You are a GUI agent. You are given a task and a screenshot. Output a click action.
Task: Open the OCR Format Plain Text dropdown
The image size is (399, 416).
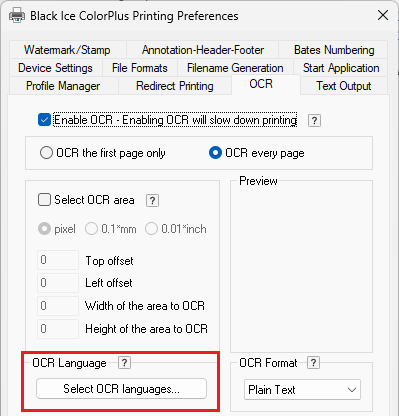(x=302, y=389)
